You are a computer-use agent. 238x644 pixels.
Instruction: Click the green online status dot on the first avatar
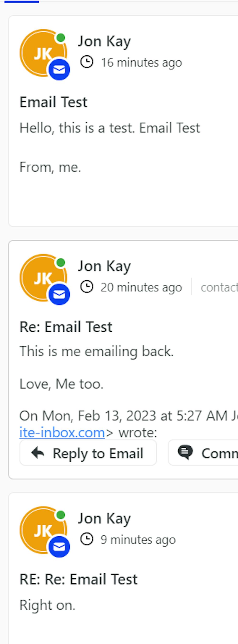(x=61, y=38)
